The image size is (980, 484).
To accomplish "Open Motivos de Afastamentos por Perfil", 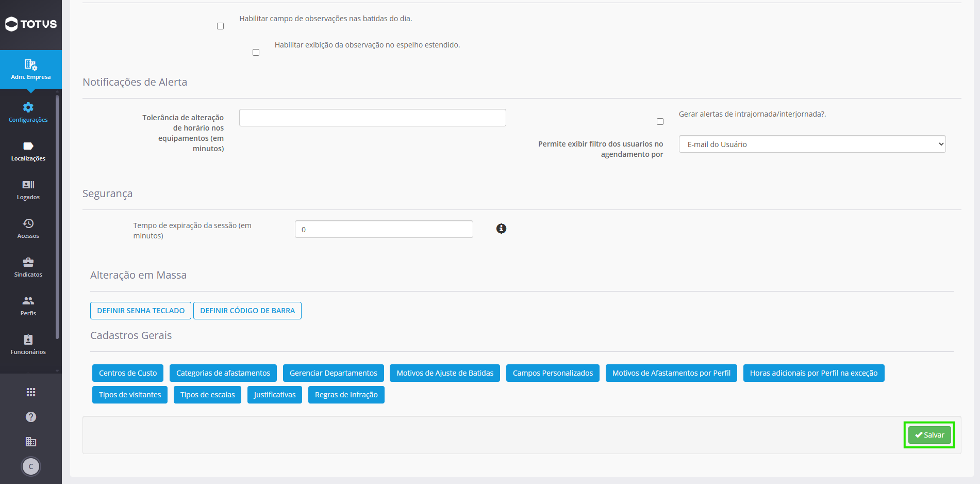I will pos(671,373).
